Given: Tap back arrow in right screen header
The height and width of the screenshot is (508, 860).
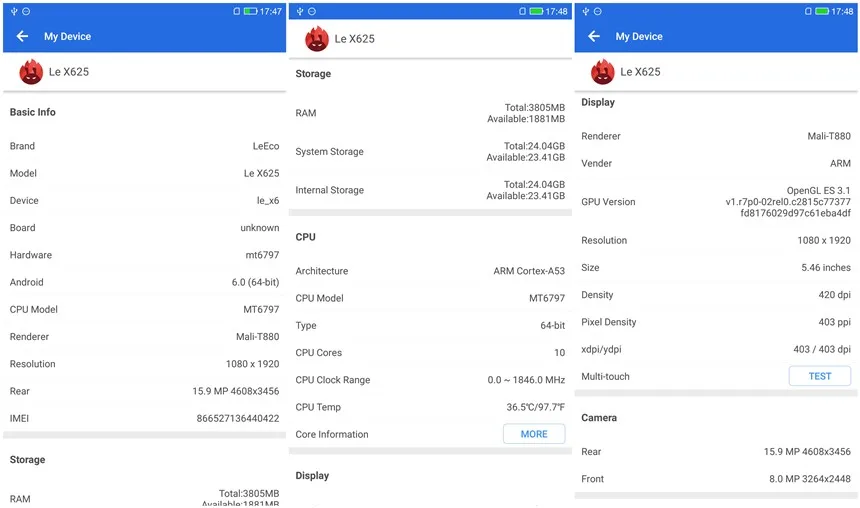Looking at the screenshot, I should tap(594, 36).
